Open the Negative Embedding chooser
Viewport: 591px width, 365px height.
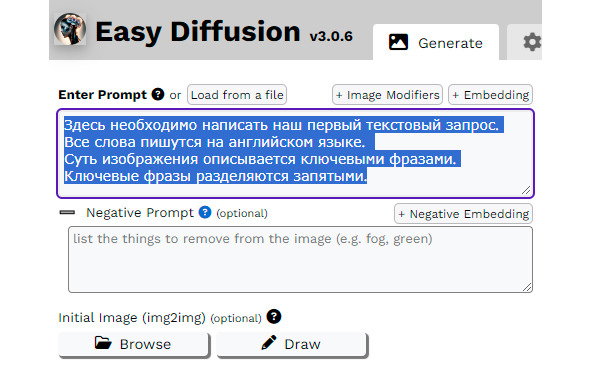tap(463, 214)
